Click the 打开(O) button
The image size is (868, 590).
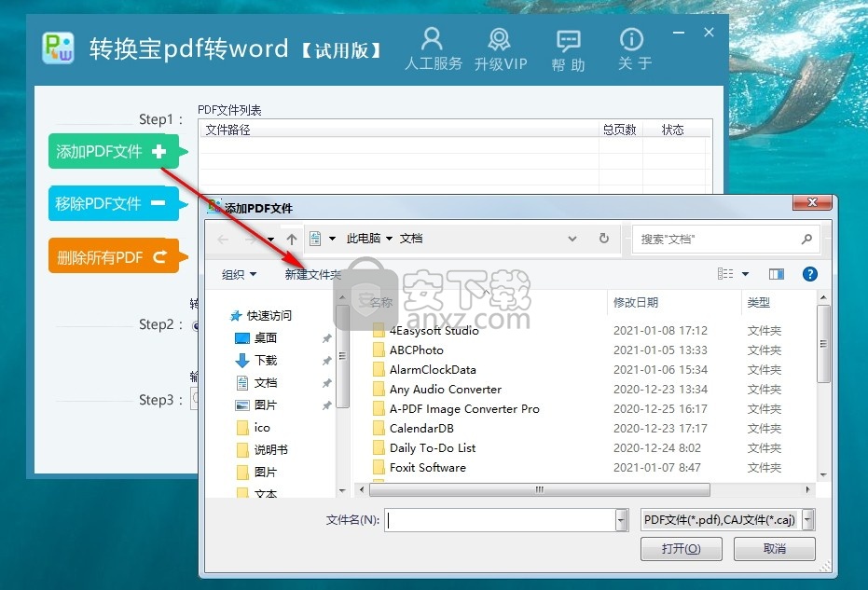pyautogui.click(x=681, y=548)
